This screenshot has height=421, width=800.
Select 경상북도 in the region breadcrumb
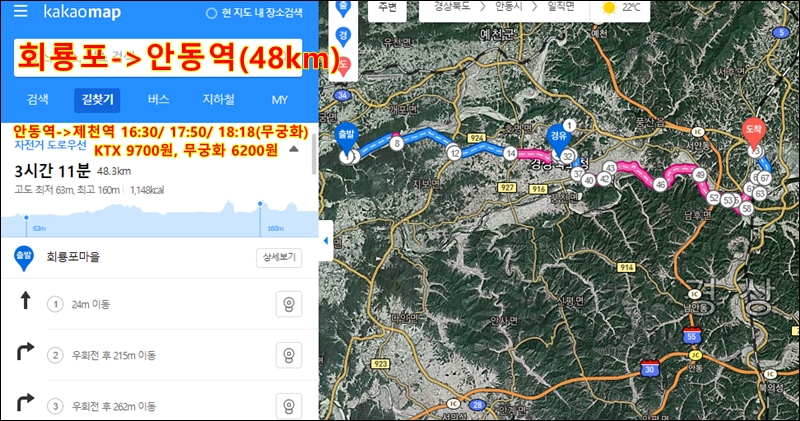coord(452,7)
